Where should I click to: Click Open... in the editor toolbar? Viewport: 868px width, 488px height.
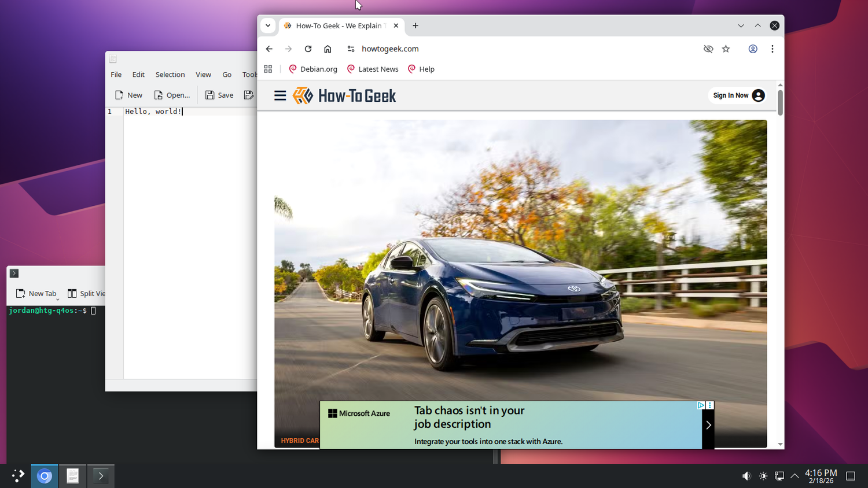[x=172, y=95]
